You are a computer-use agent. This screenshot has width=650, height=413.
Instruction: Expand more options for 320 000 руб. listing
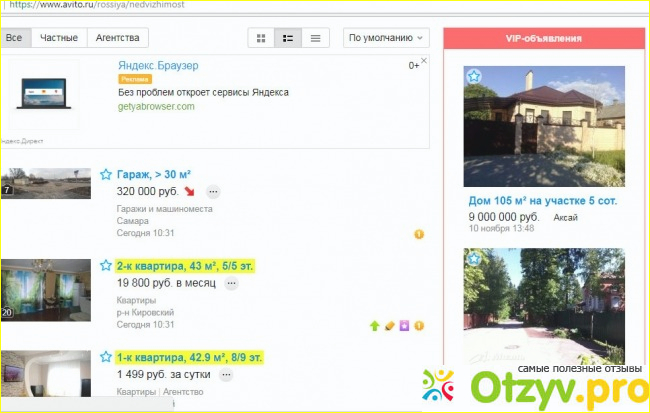pyautogui.click(x=213, y=192)
